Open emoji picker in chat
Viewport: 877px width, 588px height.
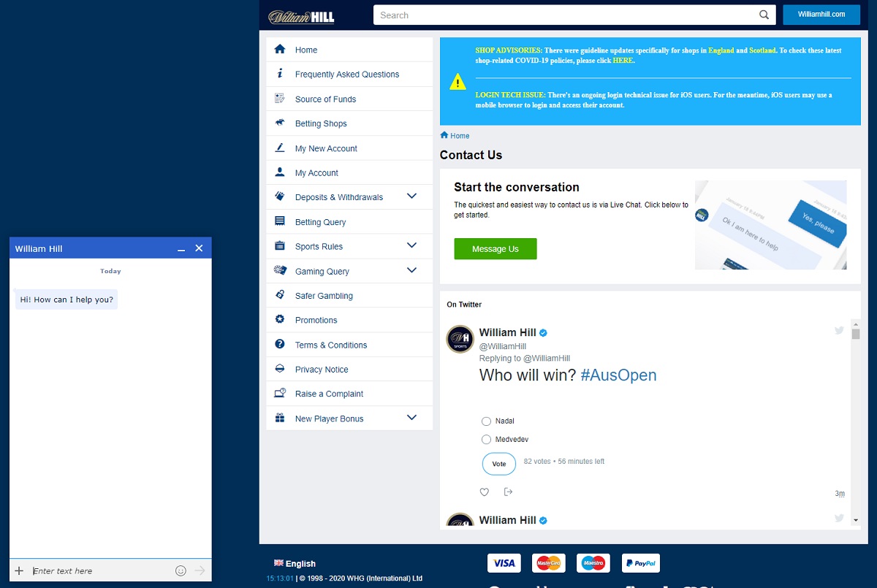coord(181,570)
